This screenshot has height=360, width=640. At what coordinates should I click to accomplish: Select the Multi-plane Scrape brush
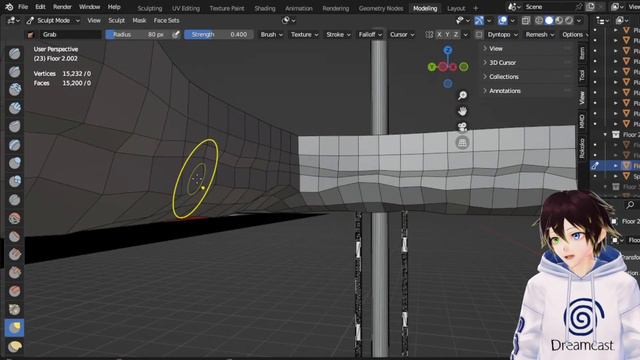[14, 291]
